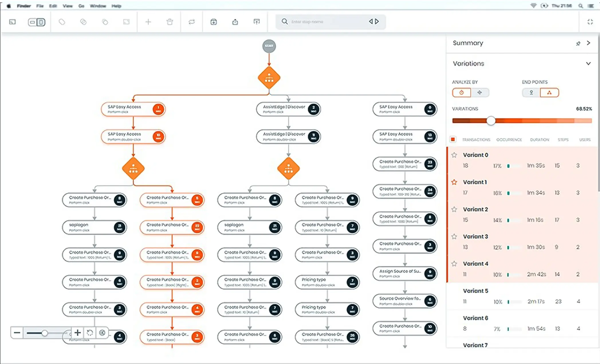Click the Variant 0 star favorite icon

click(455, 155)
